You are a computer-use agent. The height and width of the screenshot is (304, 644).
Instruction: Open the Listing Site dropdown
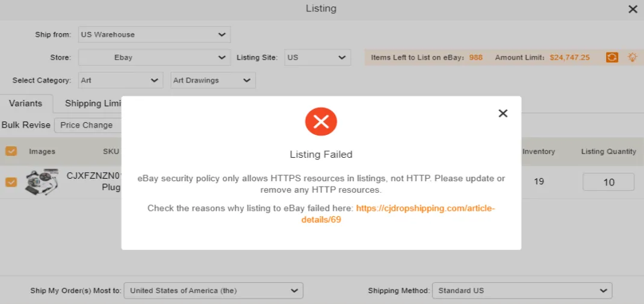pos(317,58)
